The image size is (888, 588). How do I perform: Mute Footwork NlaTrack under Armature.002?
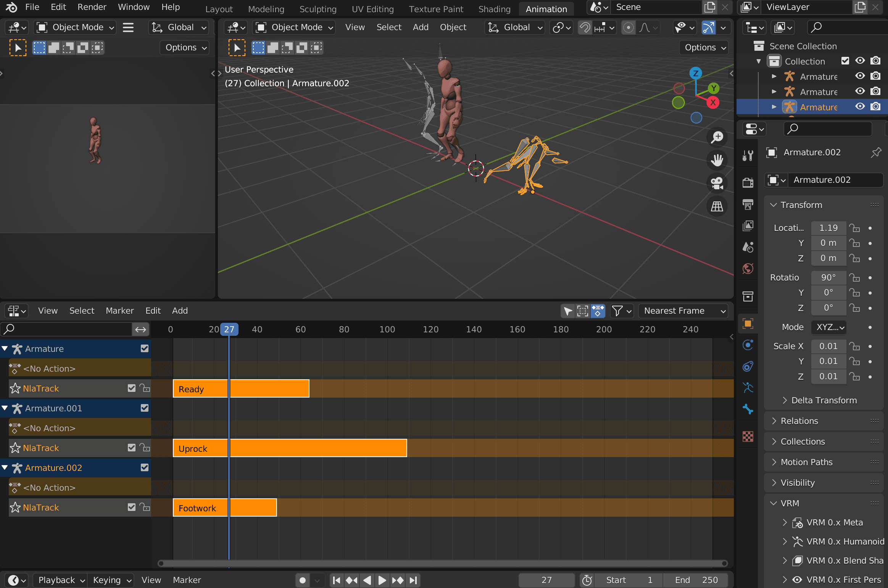point(132,507)
